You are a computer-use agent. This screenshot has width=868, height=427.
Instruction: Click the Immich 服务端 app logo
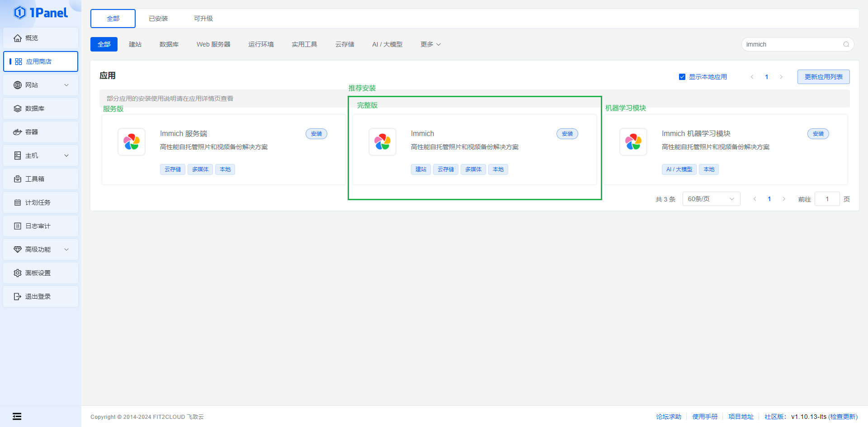[x=132, y=142]
